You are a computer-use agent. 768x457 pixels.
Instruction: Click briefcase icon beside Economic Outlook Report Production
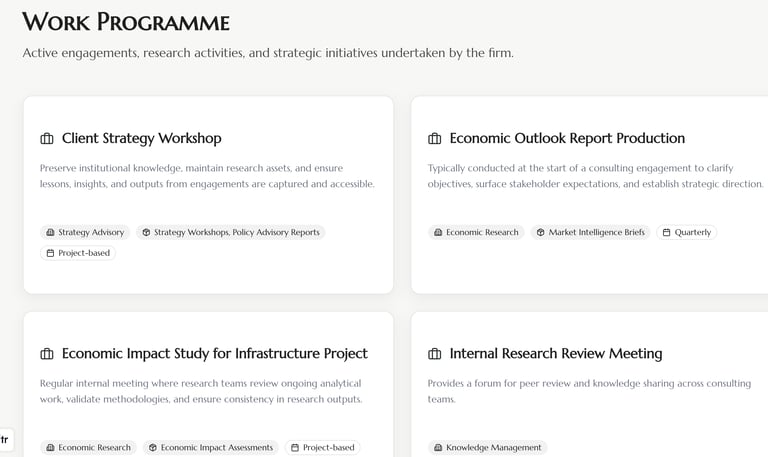[435, 139]
